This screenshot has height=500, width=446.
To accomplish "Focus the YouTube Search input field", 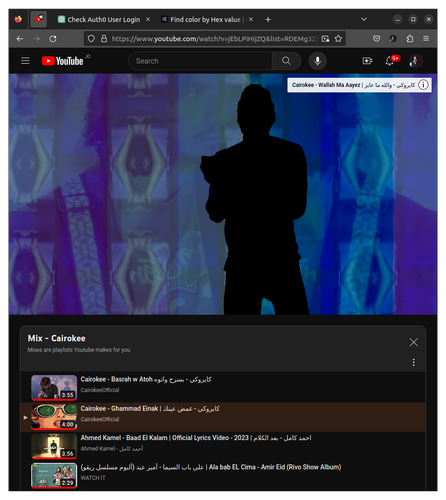I will click(200, 61).
